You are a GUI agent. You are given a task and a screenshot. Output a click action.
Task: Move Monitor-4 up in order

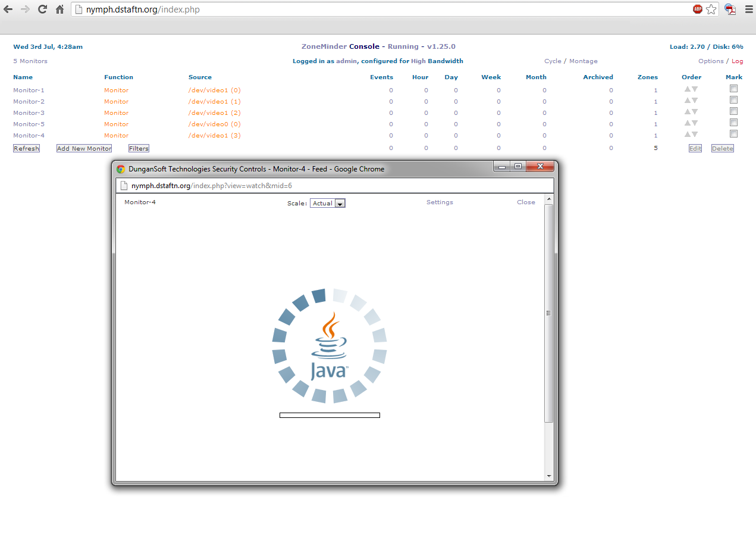687,135
